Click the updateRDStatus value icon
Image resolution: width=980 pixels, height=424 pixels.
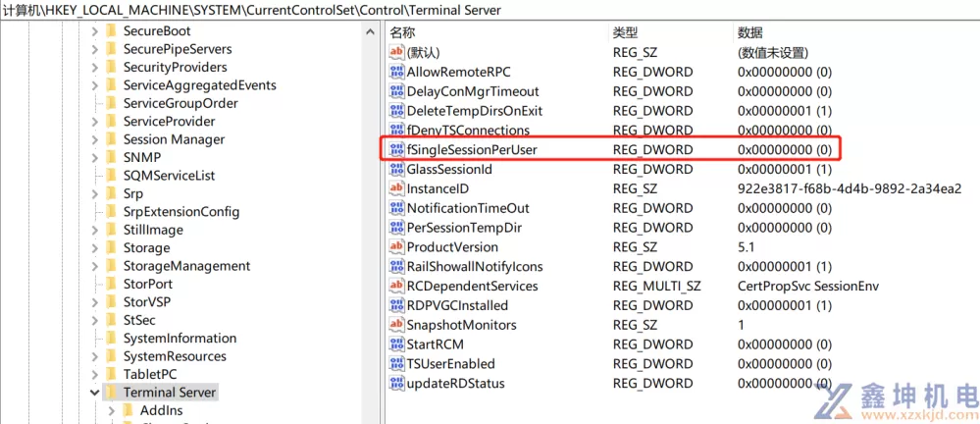(x=397, y=383)
